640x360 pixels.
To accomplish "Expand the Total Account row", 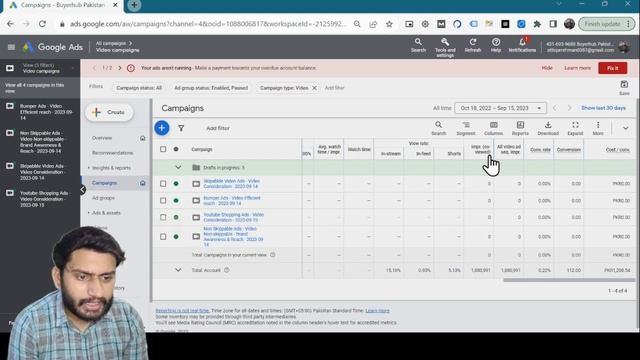I will [178, 270].
